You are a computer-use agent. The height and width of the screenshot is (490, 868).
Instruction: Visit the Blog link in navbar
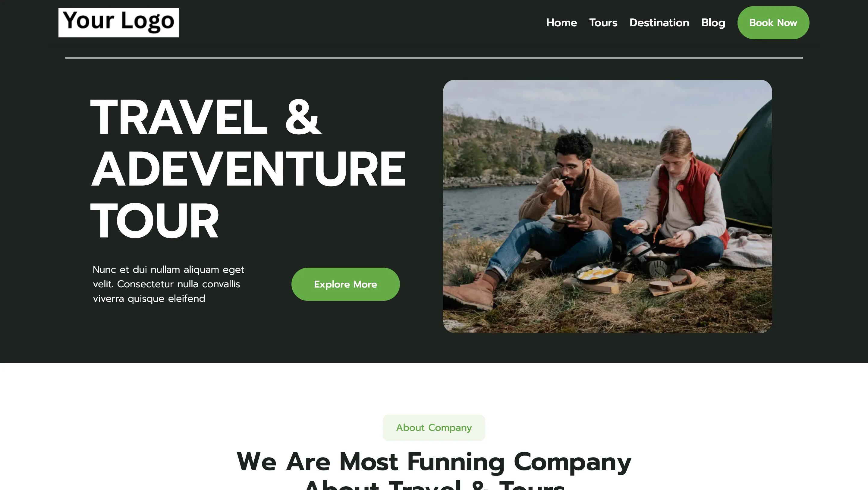point(713,23)
